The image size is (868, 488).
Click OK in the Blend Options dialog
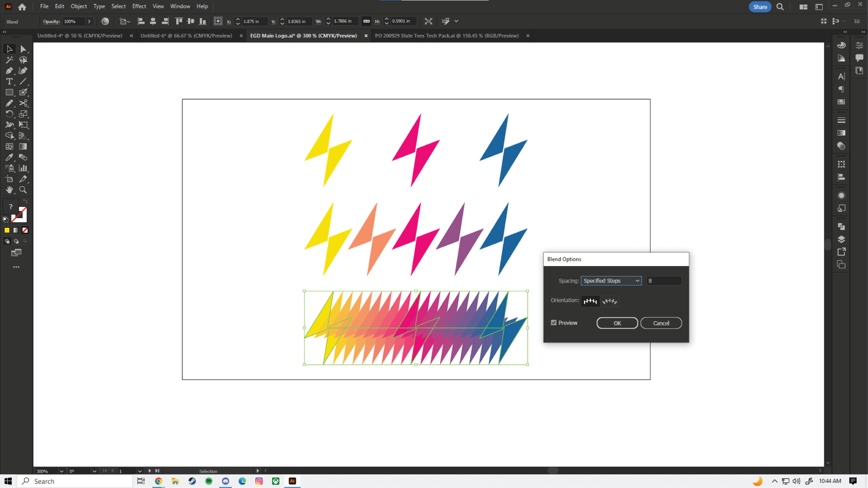tap(617, 323)
